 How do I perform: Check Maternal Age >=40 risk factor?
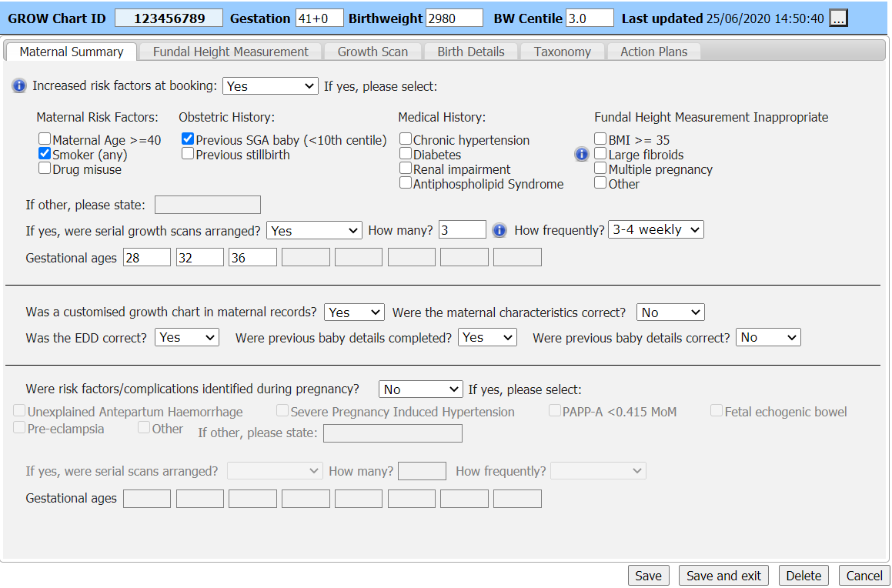(44, 139)
